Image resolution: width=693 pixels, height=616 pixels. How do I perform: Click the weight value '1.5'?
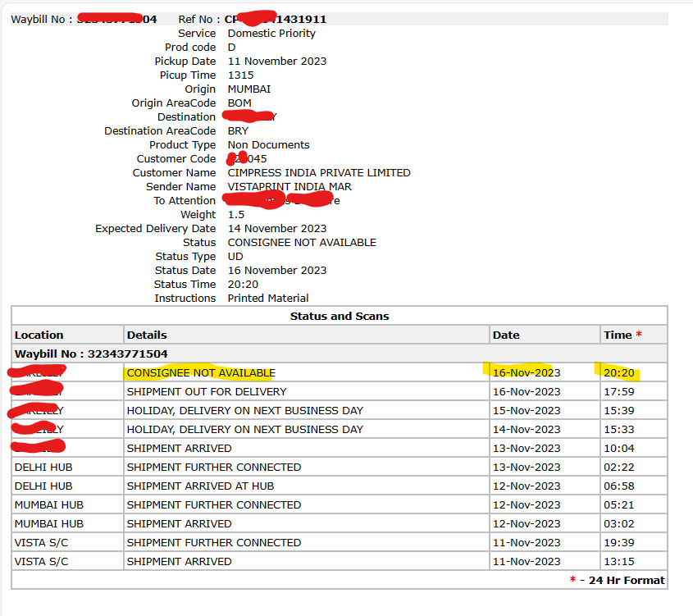pyautogui.click(x=236, y=215)
